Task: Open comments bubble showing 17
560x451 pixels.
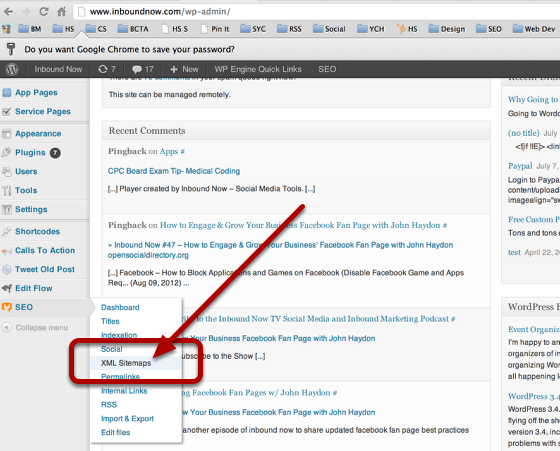Action: pyautogui.click(x=143, y=69)
